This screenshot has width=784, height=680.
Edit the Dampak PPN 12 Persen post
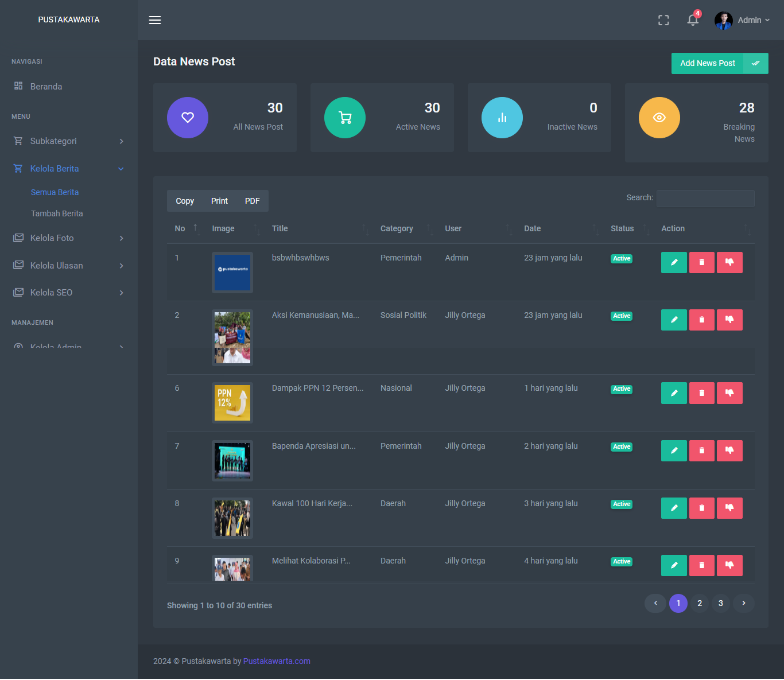(x=674, y=393)
